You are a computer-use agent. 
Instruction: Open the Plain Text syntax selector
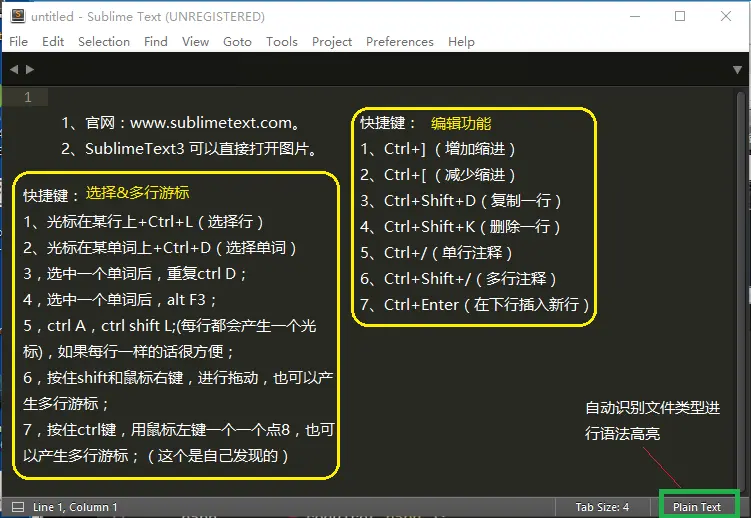click(x=696, y=507)
